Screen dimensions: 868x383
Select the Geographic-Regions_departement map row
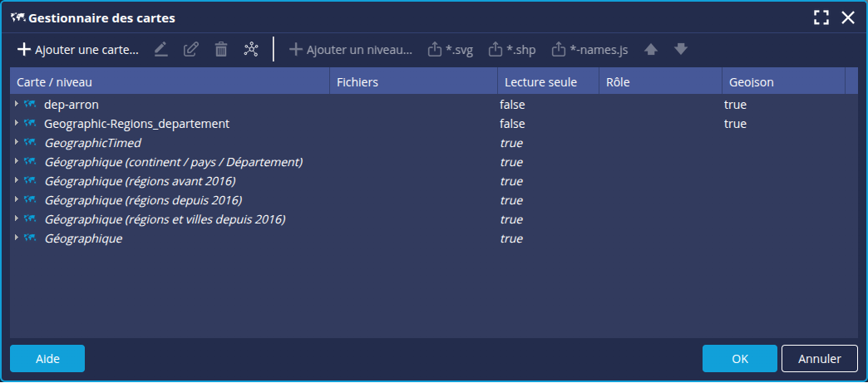coord(136,124)
